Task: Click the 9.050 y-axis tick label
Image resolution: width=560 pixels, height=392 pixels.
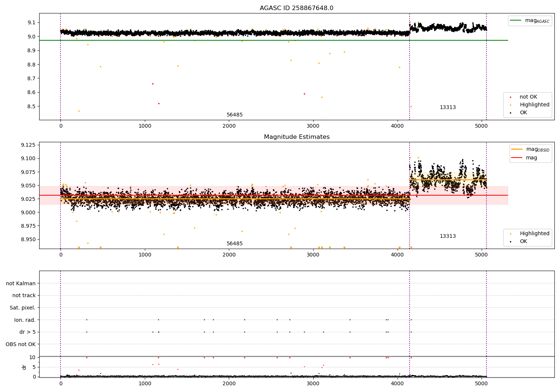Action: pyautogui.click(x=28, y=186)
